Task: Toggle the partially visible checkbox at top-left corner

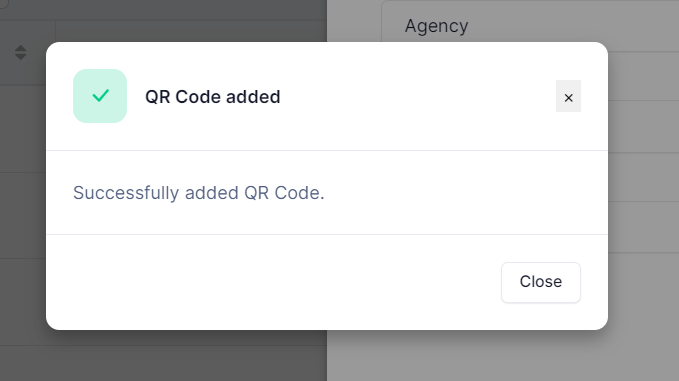Action: point(3,3)
